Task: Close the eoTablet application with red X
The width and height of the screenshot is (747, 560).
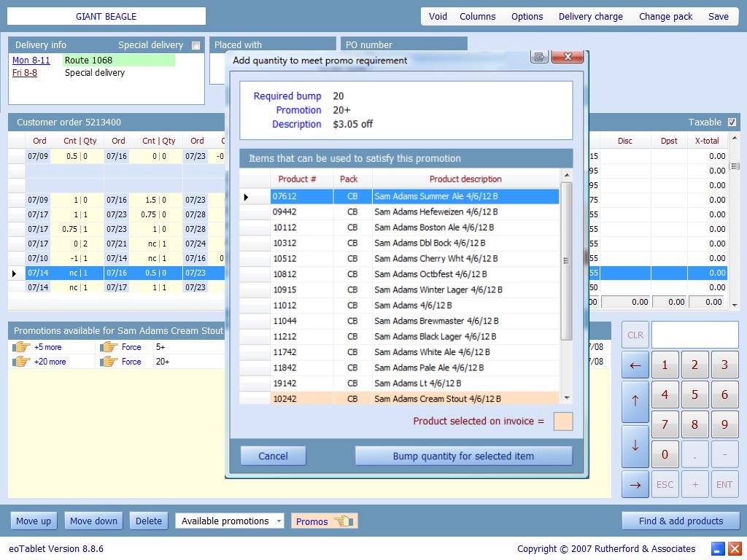Action: click(x=735, y=548)
